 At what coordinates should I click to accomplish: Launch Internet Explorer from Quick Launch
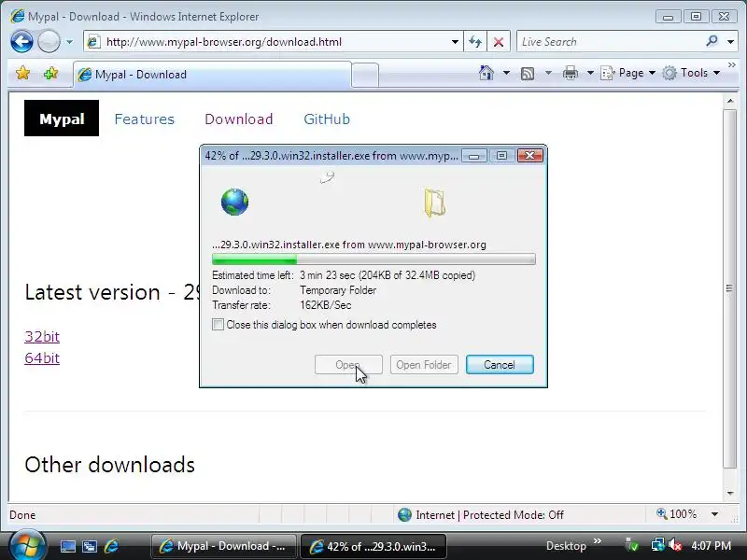(x=111, y=546)
